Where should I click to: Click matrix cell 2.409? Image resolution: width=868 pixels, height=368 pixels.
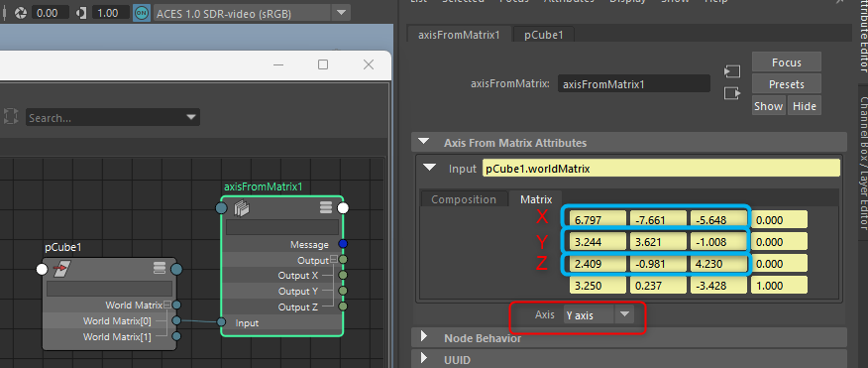(597, 264)
